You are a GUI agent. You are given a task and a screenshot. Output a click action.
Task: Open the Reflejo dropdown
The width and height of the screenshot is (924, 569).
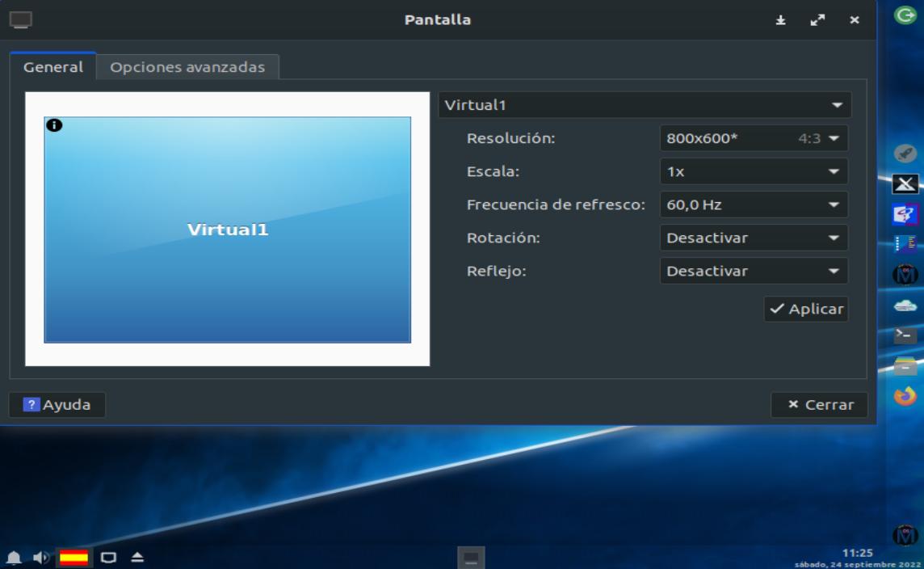(x=754, y=272)
